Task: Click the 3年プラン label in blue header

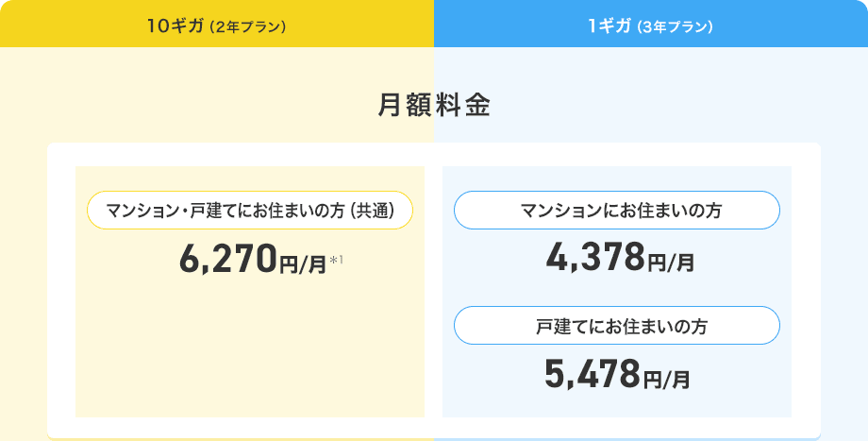Action: click(x=675, y=26)
